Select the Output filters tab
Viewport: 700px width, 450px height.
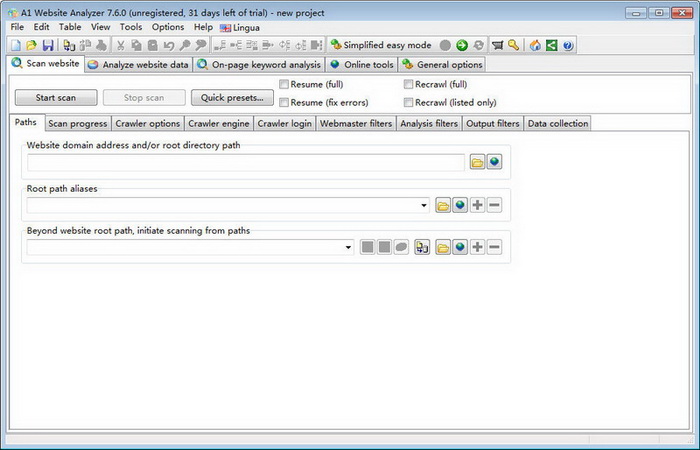pyautogui.click(x=493, y=124)
